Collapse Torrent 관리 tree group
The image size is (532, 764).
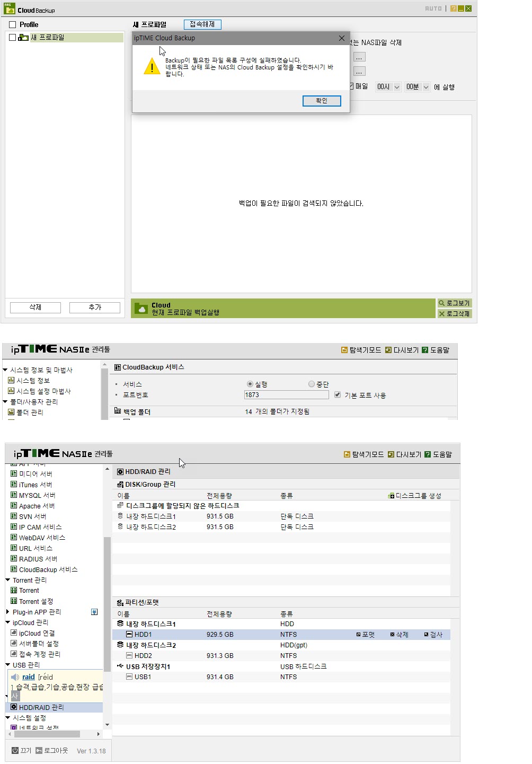[x=8, y=580]
